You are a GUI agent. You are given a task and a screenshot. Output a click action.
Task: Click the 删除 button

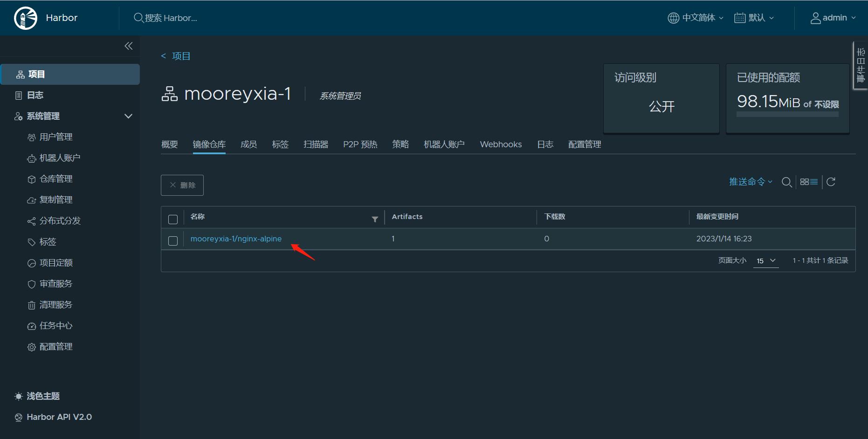pyautogui.click(x=182, y=185)
